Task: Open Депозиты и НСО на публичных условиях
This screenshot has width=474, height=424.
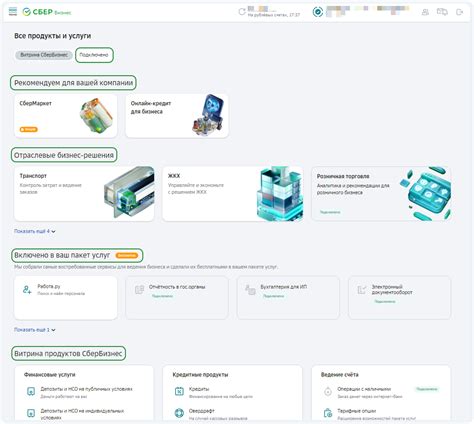Action: [x=86, y=389]
